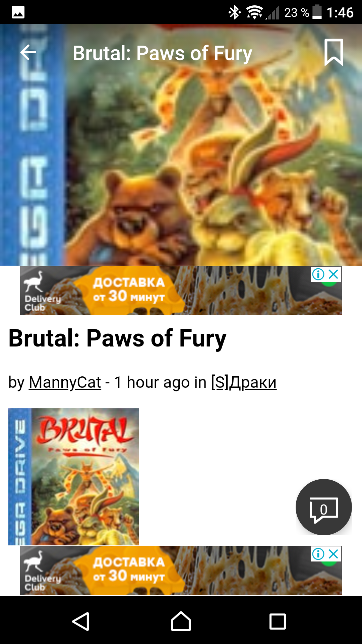Open ad info on top banner
Image resolution: width=362 pixels, height=644 pixels.
[318, 274]
